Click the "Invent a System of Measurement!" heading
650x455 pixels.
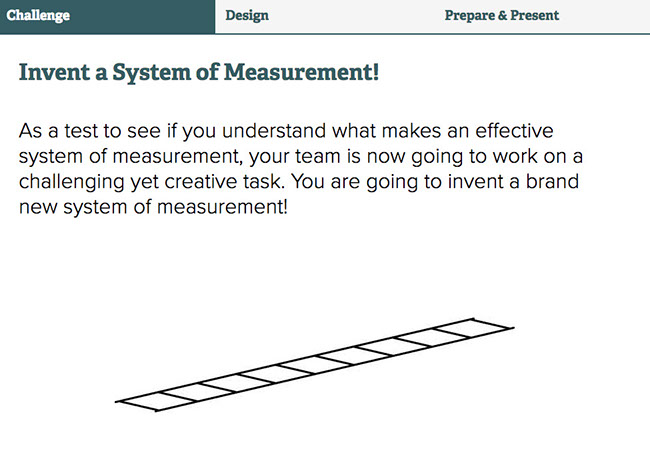[199, 72]
